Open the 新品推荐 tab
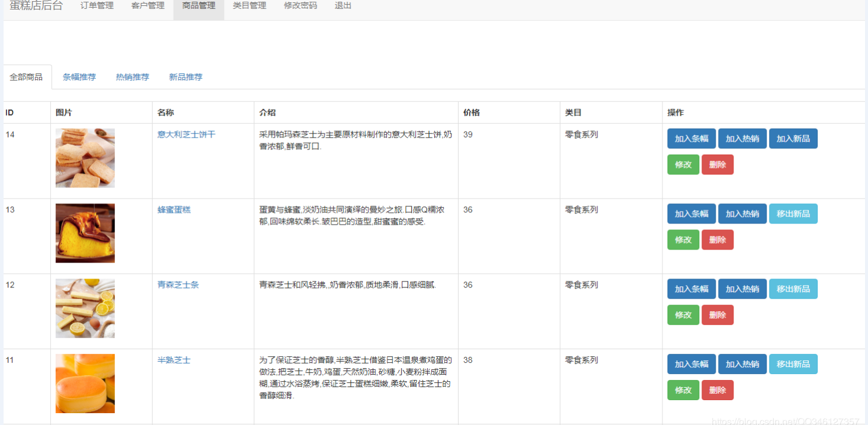The height and width of the screenshot is (425, 868). [185, 76]
